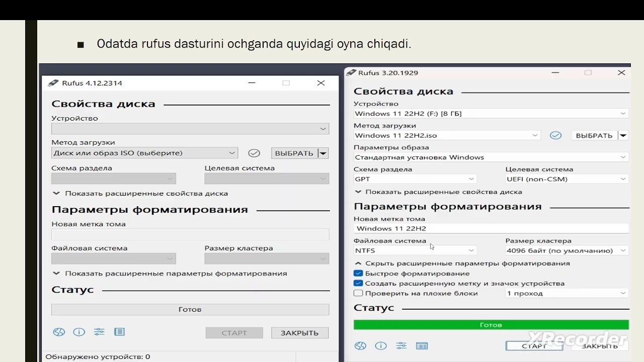Click the checksum checkmark icon in Rufus 3.20
Viewport: 644px width, 362px height.
(x=555, y=135)
